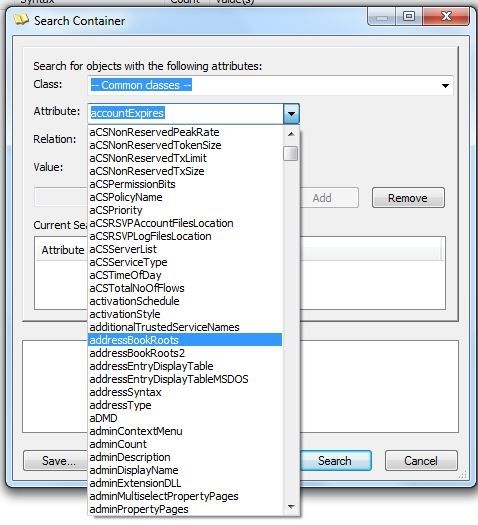Click the Search Container book icon
478x525 pixels.
tap(21, 19)
